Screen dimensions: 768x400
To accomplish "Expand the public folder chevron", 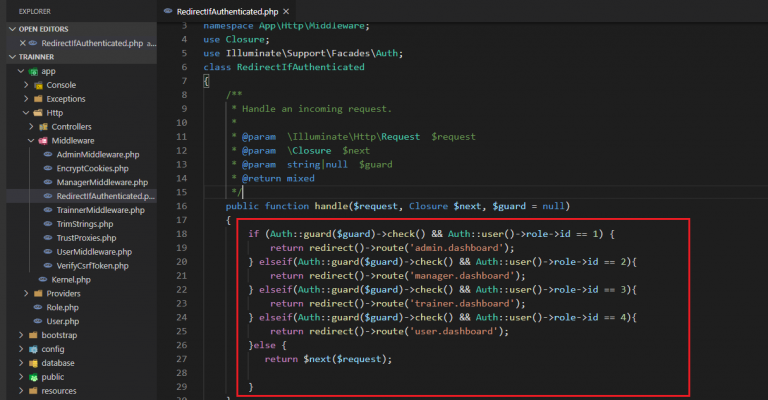I will [21, 377].
